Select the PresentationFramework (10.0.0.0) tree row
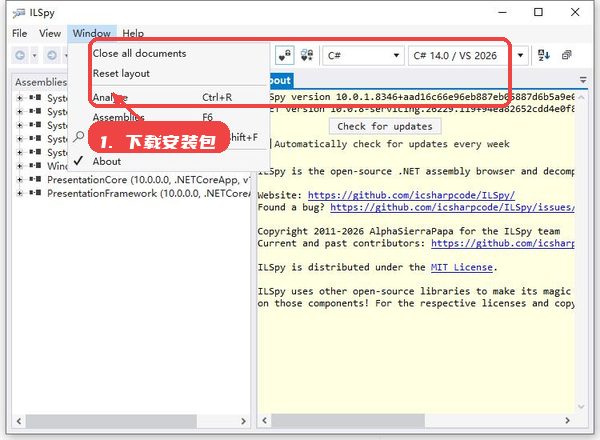This screenshot has height=440, width=600. [148, 194]
